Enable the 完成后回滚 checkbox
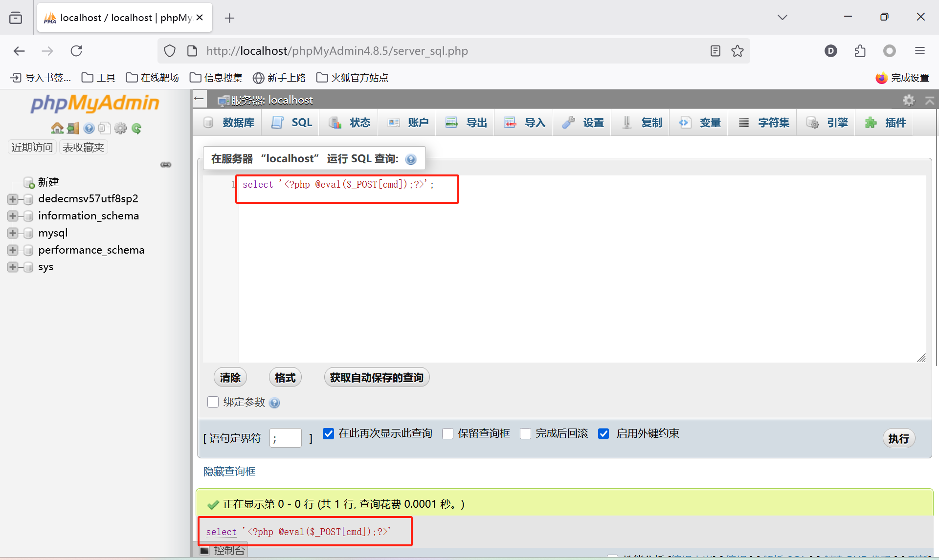The image size is (939, 560). pyautogui.click(x=526, y=433)
